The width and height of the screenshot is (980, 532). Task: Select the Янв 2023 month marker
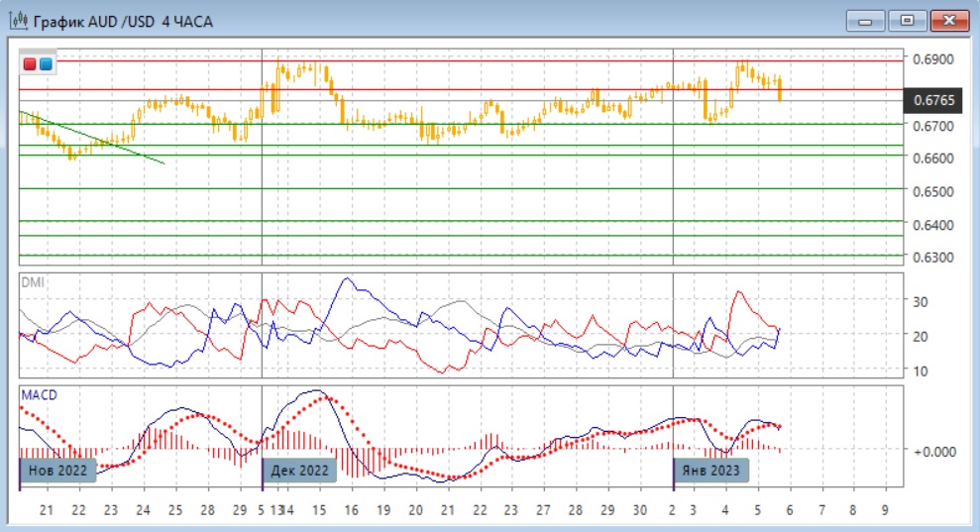[x=711, y=470]
